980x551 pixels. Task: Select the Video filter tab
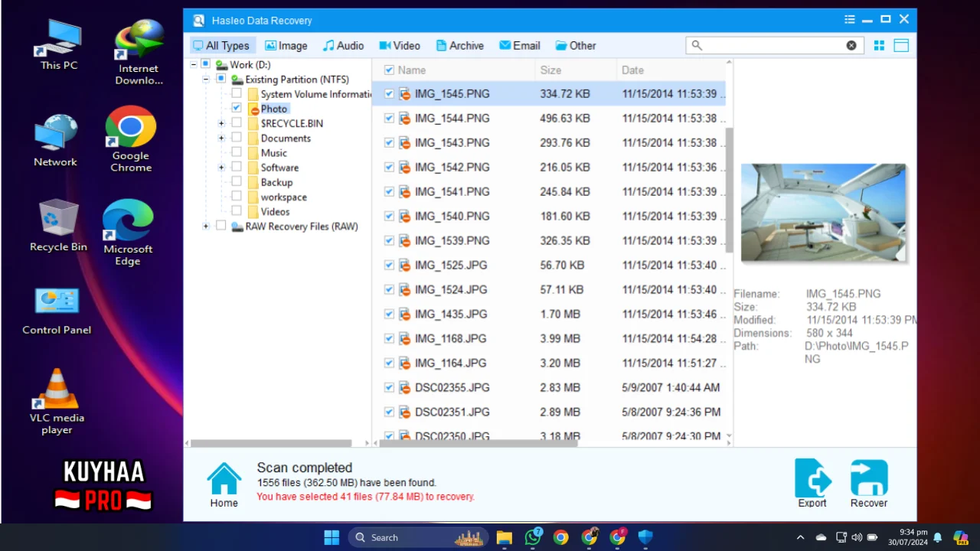(400, 45)
